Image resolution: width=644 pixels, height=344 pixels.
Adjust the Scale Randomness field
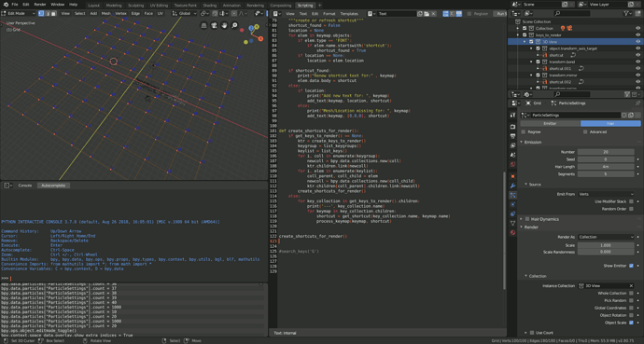pos(606,252)
